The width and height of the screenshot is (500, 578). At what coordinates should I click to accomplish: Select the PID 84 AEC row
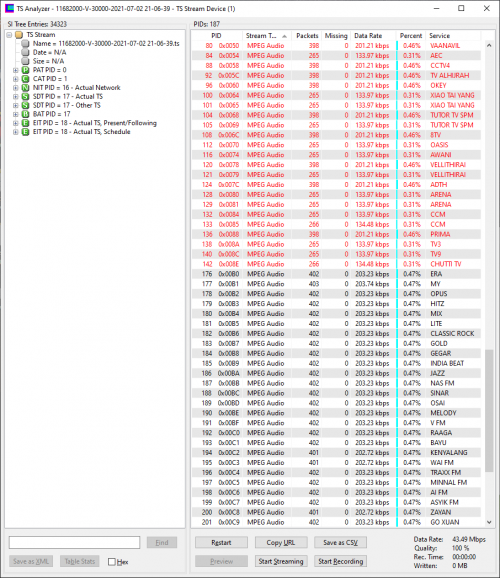(336, 56)
